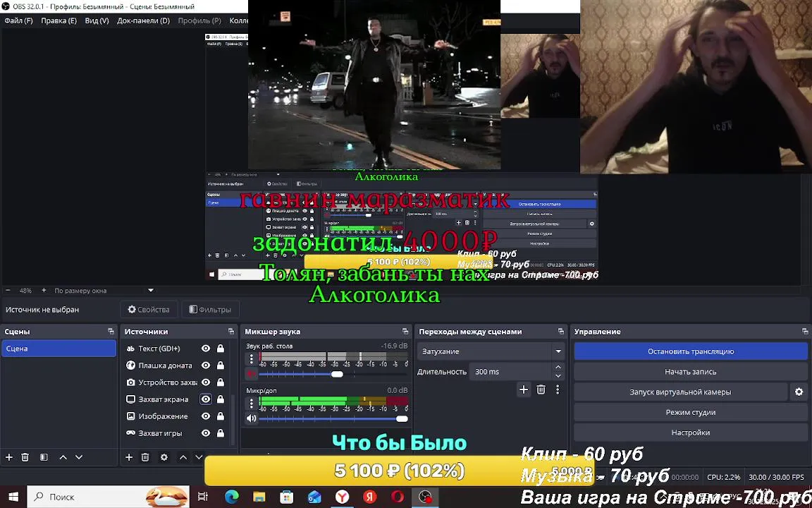Unlock the Текст (GDI+) source
The height and width of the screenshot is (508, 812).
click(x=220, y=349)
